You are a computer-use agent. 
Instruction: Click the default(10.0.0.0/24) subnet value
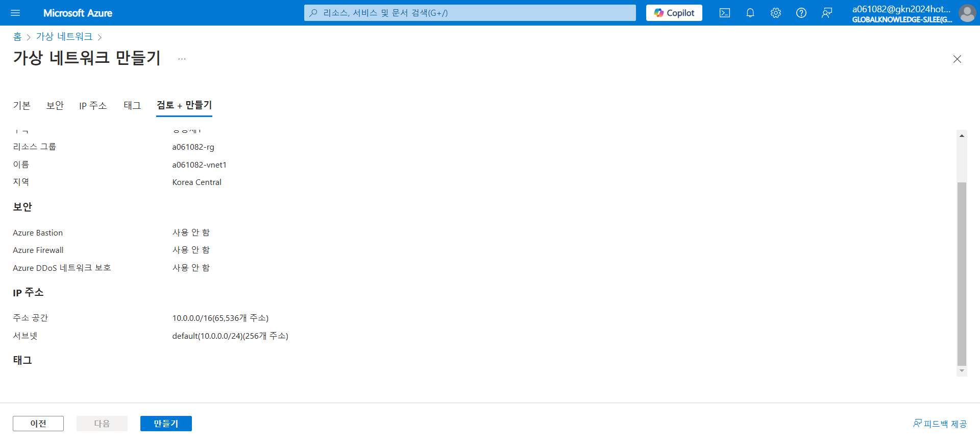[x=230, y=336]
